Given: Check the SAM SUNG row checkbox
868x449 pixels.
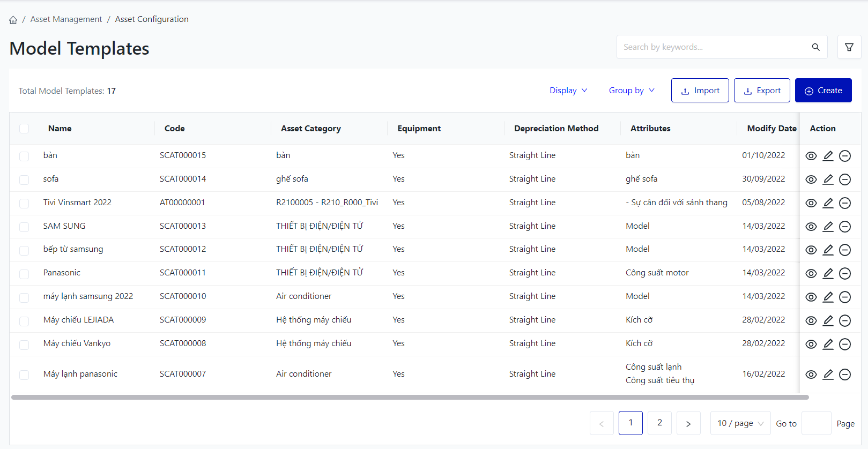Looking at the screenshot, I should pyautogui.click(x=24, y=227).
